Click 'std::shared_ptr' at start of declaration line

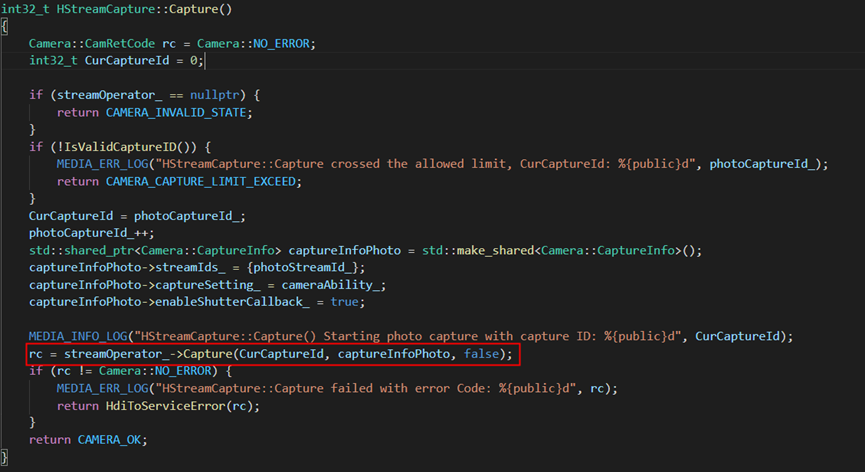(x=81, y=250)
